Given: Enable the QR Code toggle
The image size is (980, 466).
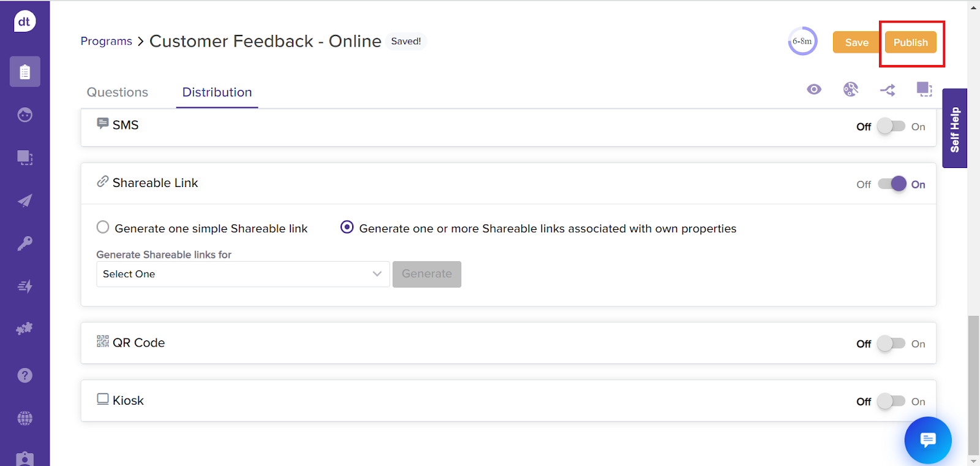Looking at the screenshot, I should click(x=891, y=343).
